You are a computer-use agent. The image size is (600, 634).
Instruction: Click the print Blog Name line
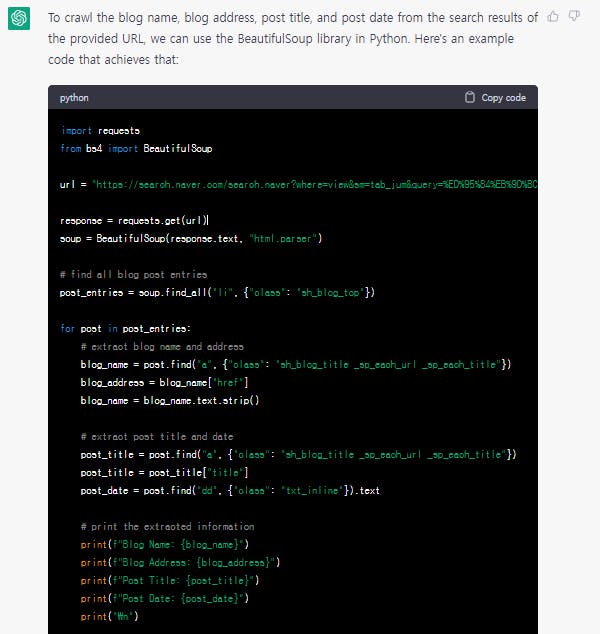(165, 545)
